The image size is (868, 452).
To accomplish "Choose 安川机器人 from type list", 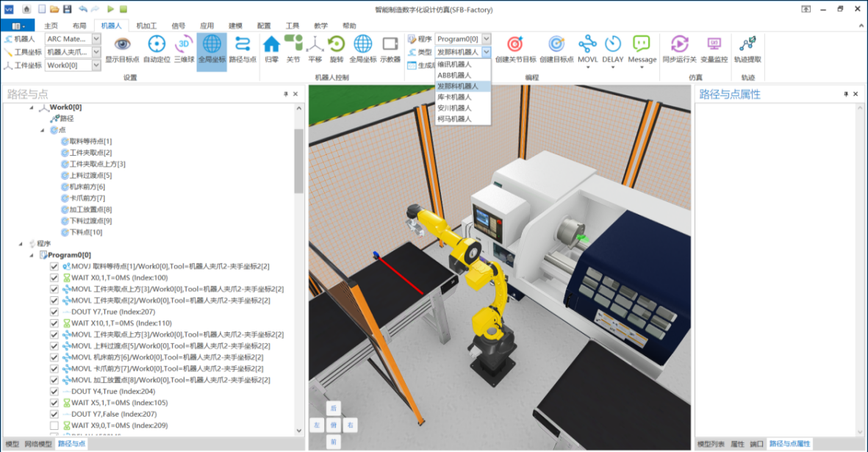I will 463,108.
